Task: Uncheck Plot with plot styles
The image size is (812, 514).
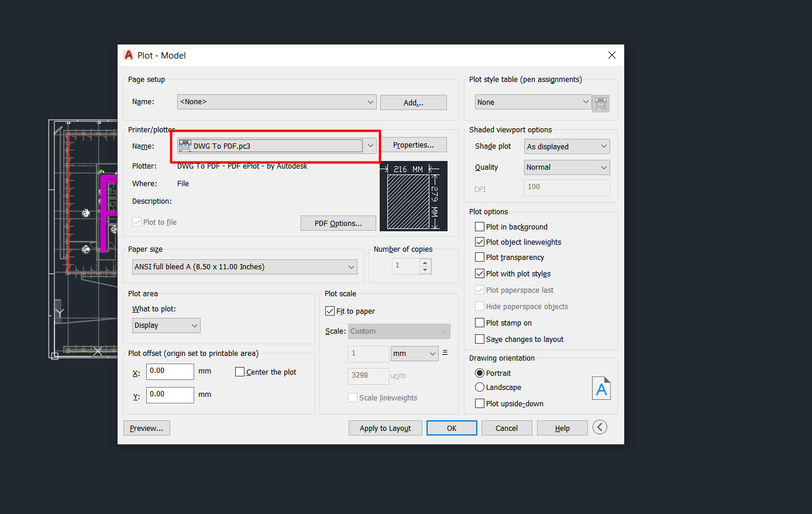Action: click(480, 273)
